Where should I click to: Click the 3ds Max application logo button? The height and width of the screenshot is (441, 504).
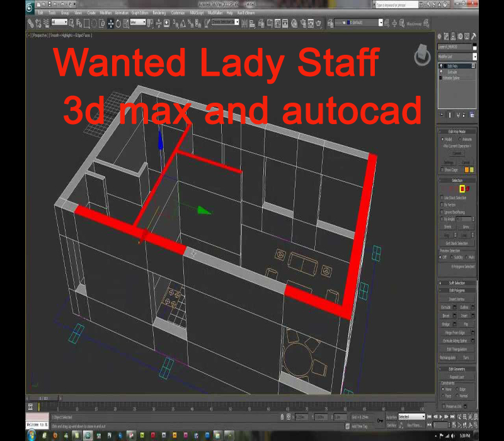coord(30,7)
